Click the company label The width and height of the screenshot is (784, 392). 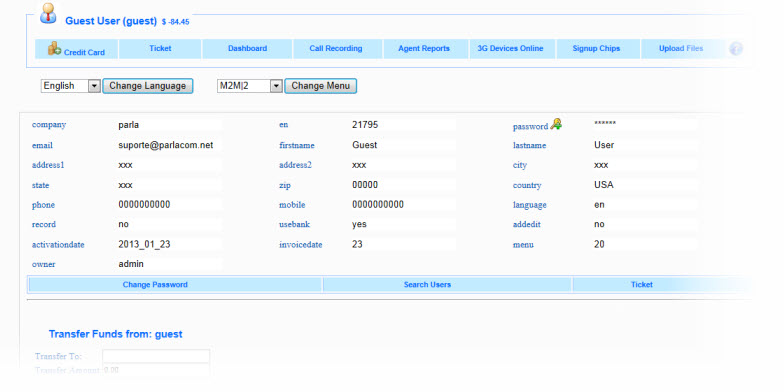click(49, 125)
